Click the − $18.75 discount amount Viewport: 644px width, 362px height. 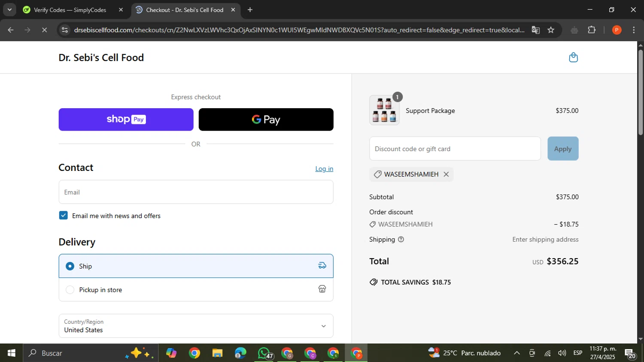[566, 224]
